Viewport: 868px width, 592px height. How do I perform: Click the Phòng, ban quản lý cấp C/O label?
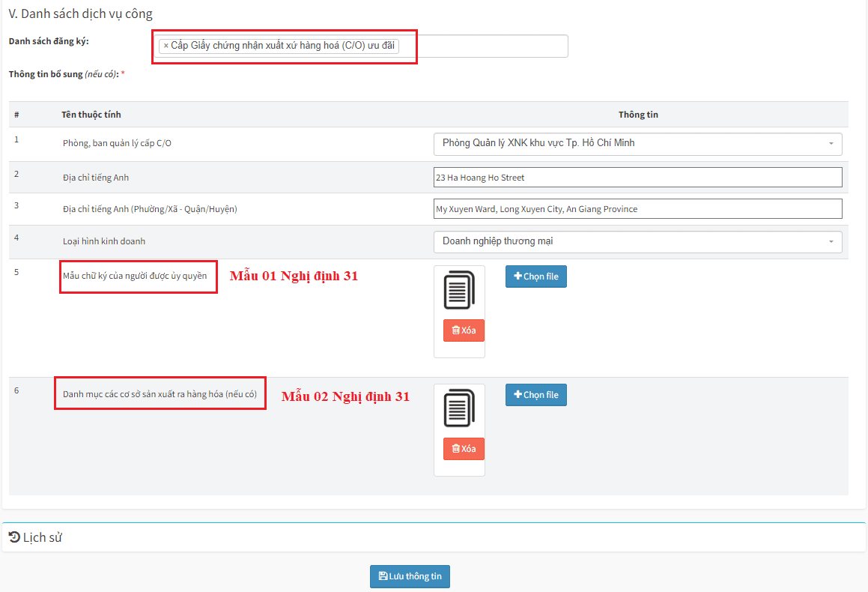click(117, 143)
